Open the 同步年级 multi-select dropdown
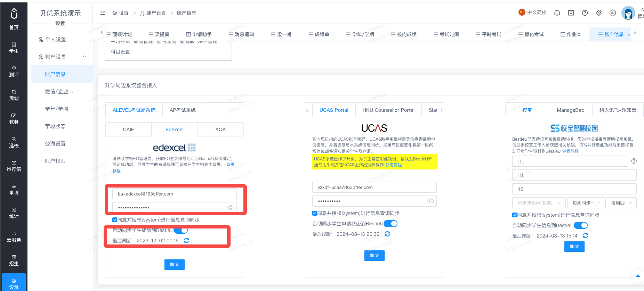This screenshot has width=644, height=291. [538, 203]
